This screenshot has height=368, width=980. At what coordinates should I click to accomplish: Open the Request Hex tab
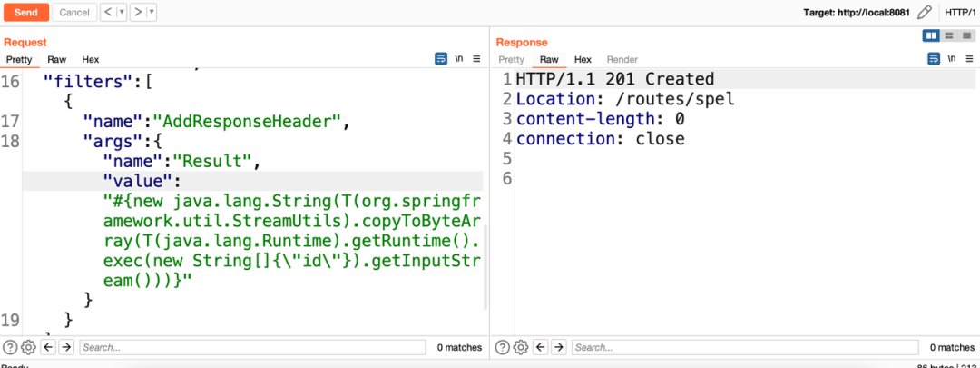coord(91,59)
